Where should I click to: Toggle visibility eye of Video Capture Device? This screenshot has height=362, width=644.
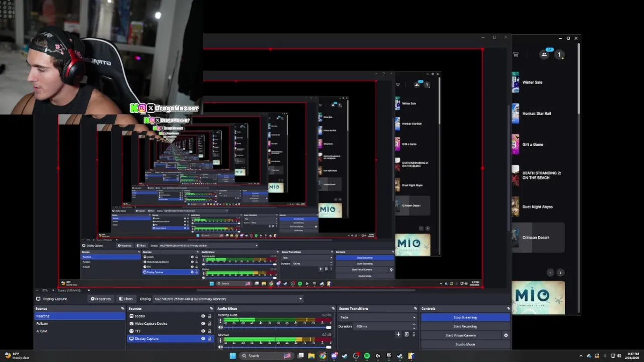(x=203, y=324)
